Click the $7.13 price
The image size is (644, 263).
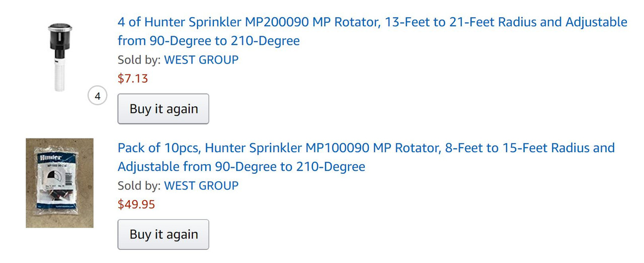click(x=133, y=79)
